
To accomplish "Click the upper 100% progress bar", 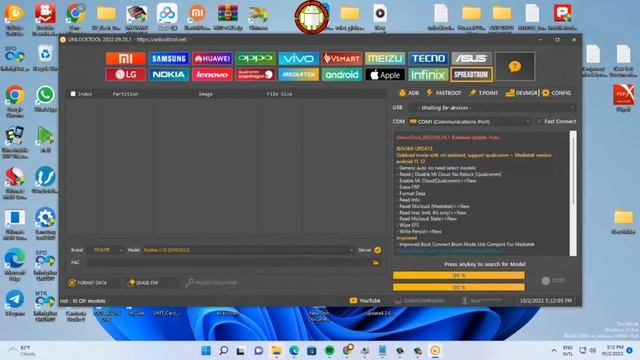I will click(x=459, y=276).
